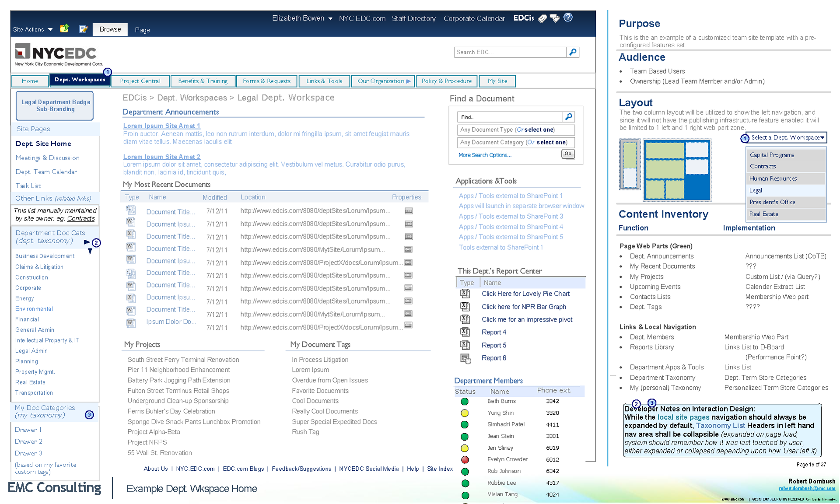Switch to the Page ribbon tab
The height and width of the screenshot is (504, 840).
coord(142,30)
